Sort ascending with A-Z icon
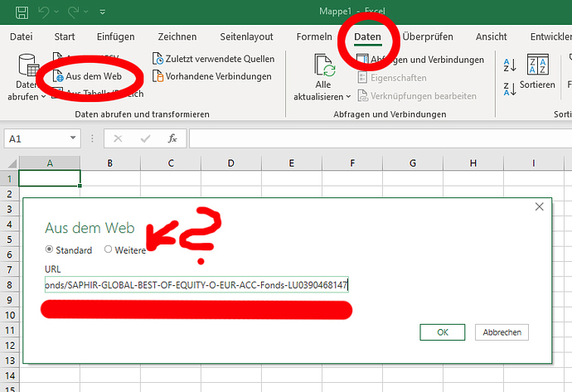572x392 pixels. tap(510, 65)
